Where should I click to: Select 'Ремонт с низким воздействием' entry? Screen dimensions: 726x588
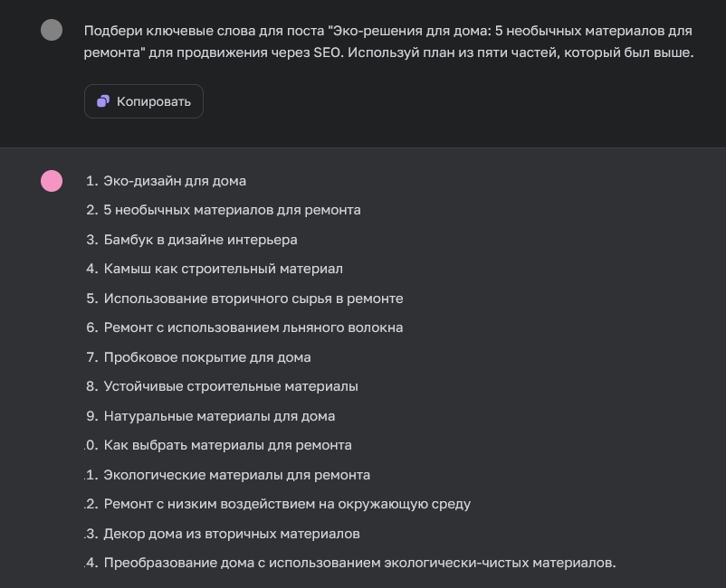(x=288, y=504)
